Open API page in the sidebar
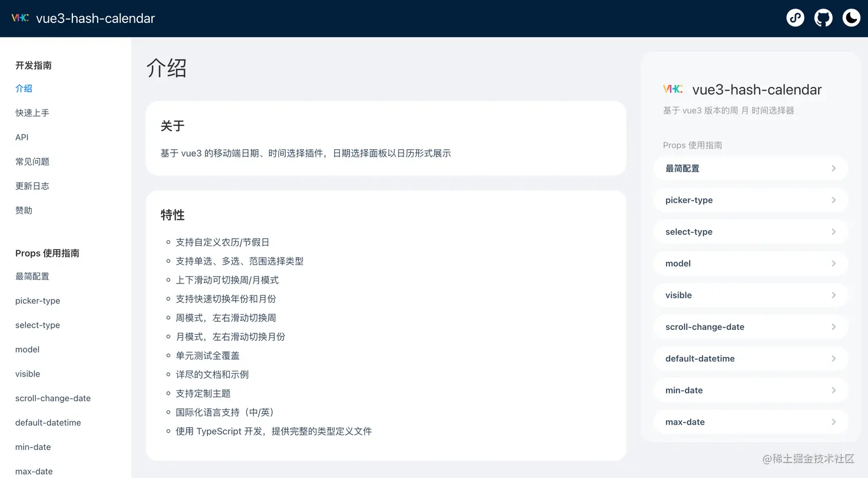868x478 pixels. tap(22, 137)
